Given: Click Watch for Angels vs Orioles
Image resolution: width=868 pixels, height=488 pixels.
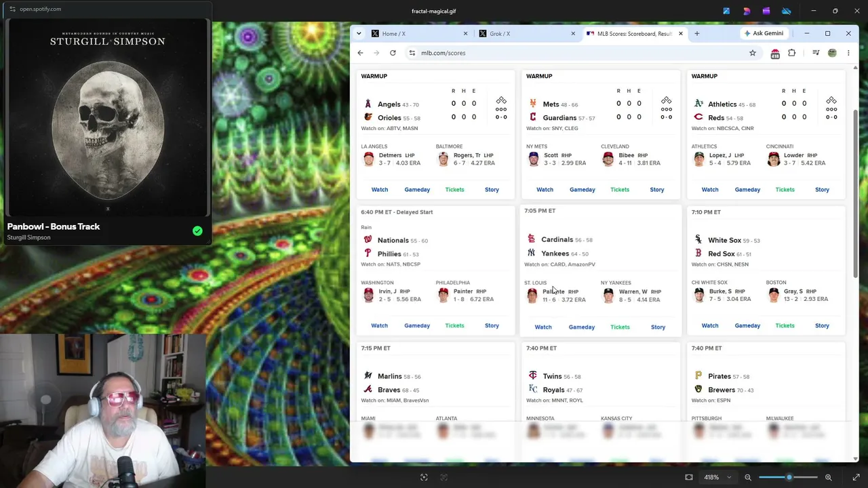Looking at the screenshot, I should pyautogui.click(x=380, y=190).
